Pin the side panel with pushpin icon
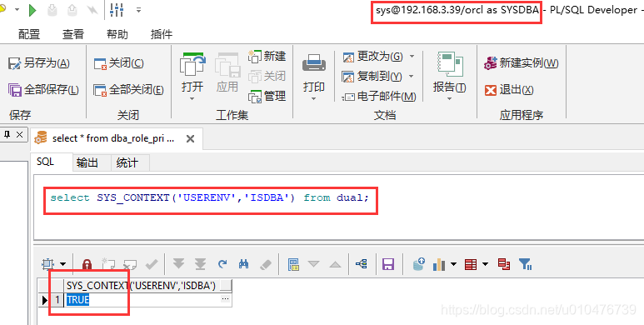This screenshot has height=325, width=644. [7, 135]
